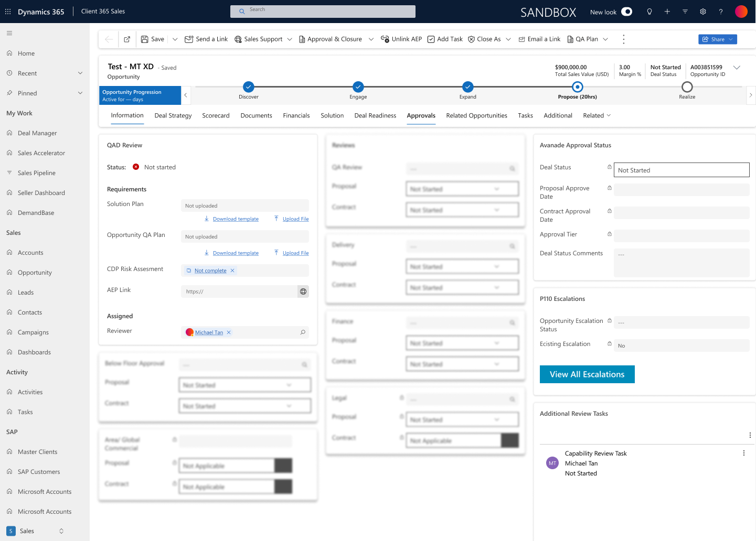756x541 pixels.
Task: Open the help question mark icon
Action: point(721,12)
